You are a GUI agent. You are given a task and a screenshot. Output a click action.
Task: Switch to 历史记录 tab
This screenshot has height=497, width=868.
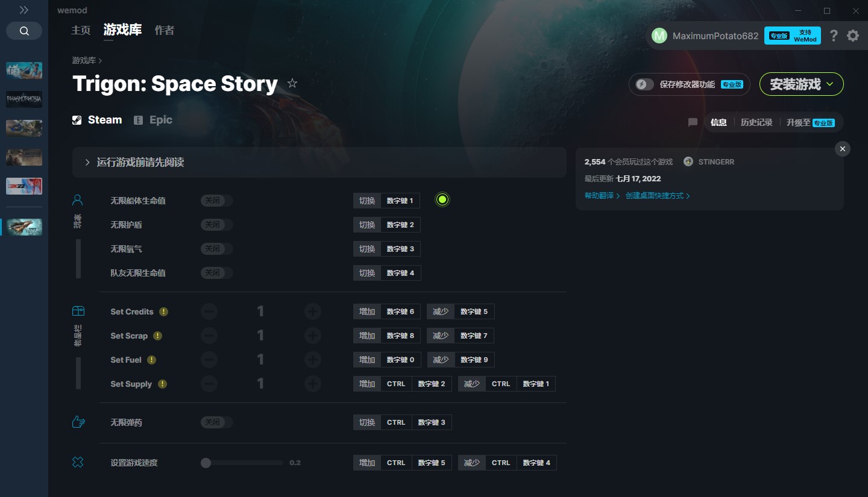(x=756, y=122)
